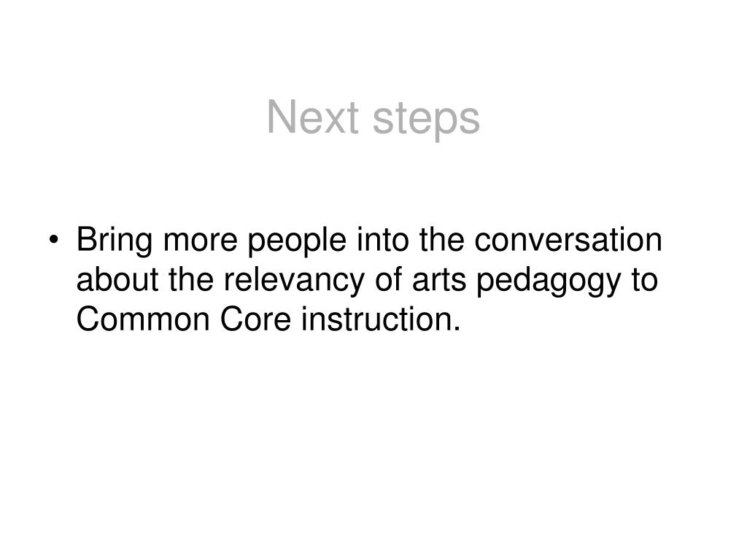This screenshot has height=560, width=747.
Task: Click the word "of" before "arts"
Action: coord(388,279)
